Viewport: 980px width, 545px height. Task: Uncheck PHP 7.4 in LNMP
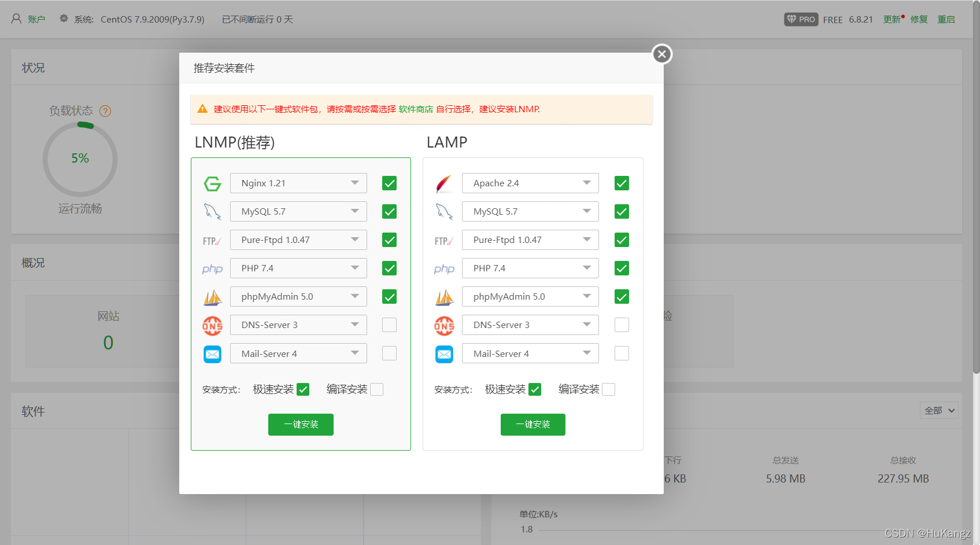389,268
